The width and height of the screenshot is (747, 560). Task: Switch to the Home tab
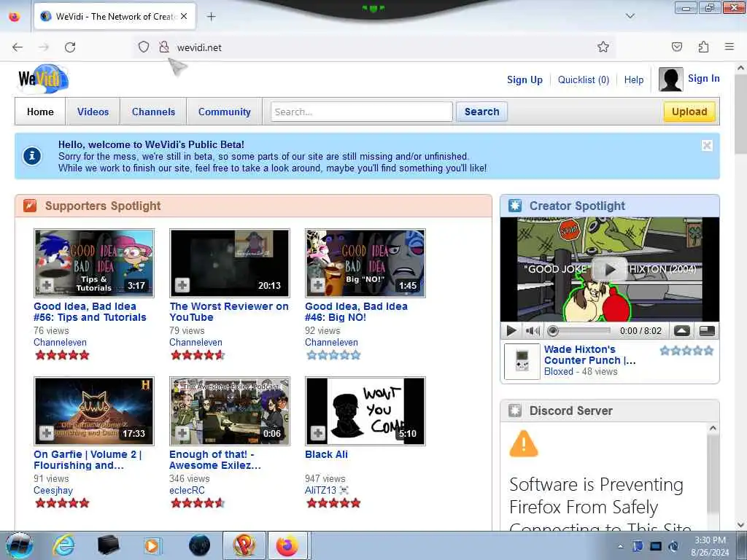[x=40, y=112]
